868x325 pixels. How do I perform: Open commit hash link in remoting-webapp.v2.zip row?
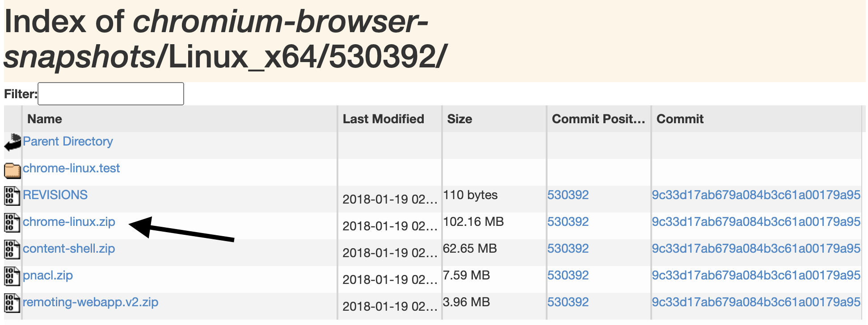[756, 302]
